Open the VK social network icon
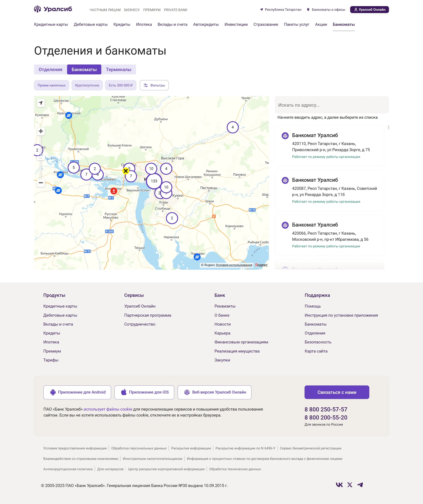 tap(339, 485)
